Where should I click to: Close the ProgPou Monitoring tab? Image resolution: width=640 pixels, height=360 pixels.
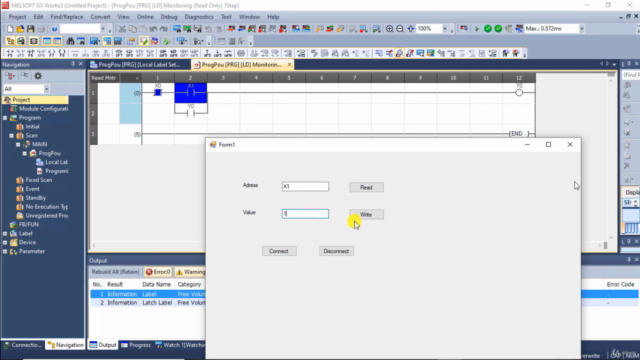[x=289, y=64]
